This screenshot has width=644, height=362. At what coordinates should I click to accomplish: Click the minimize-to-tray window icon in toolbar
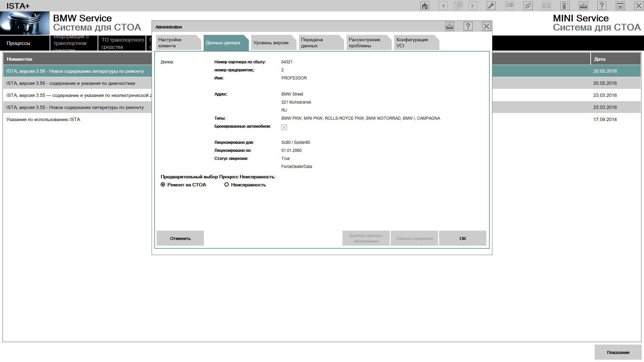click(x=620, y=6)
